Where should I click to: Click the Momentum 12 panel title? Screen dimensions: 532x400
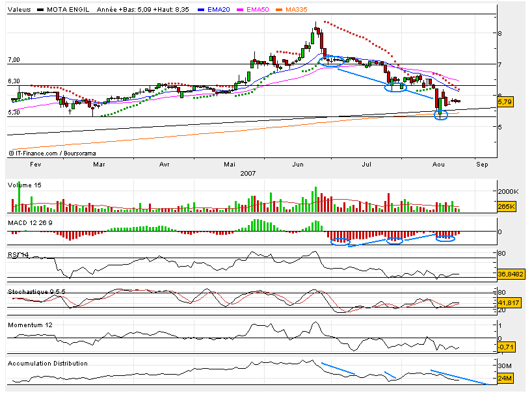[30, 325]
